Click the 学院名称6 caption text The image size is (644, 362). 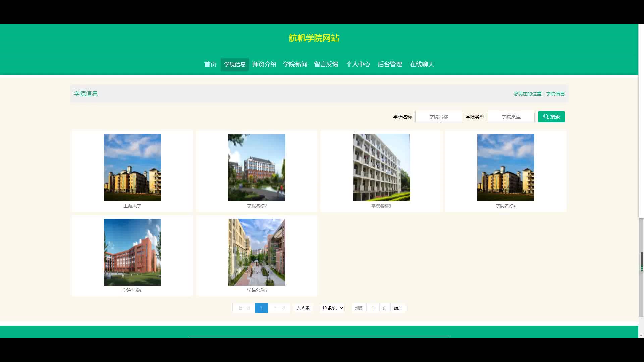(257, 290)
